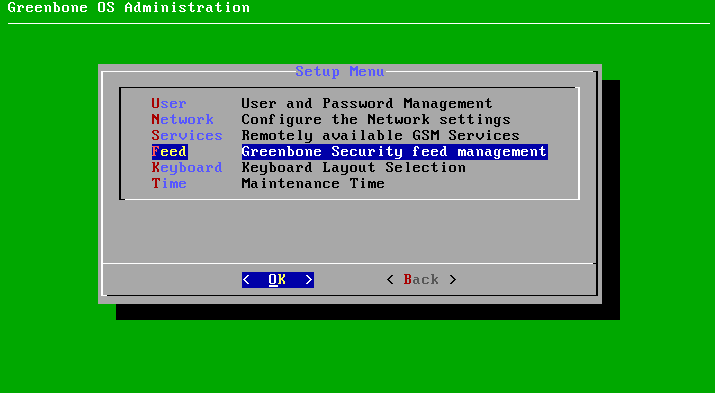This screenshot has width=715, height=393.
Task: Click the 'Setup Menu' dialog title
Action: coord(340,72)
